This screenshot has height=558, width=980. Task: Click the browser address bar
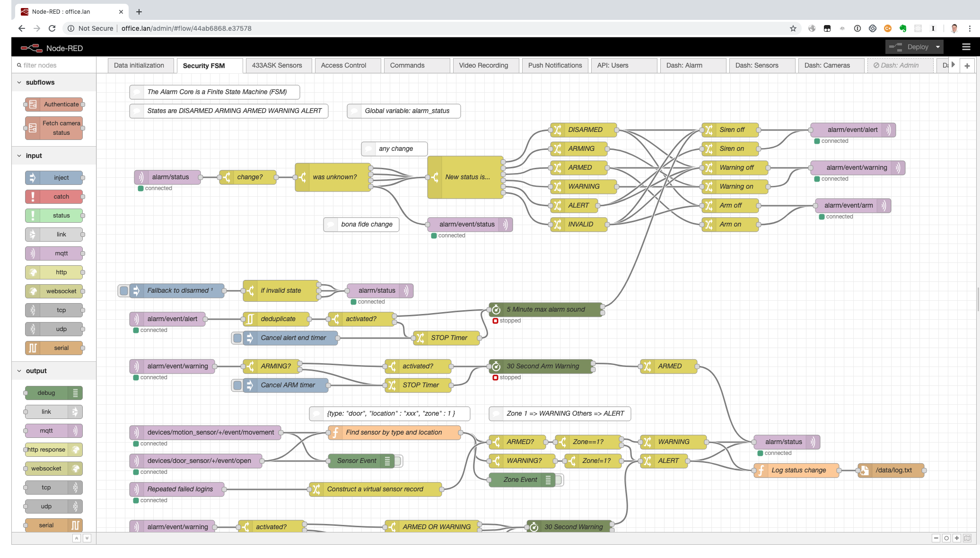click(426, 28)
